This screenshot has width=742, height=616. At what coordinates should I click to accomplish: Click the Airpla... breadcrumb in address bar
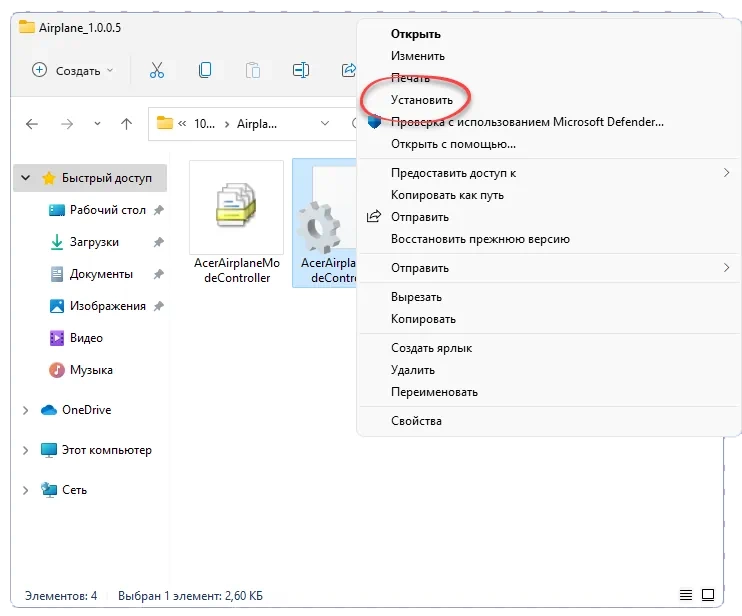[257, 124]
